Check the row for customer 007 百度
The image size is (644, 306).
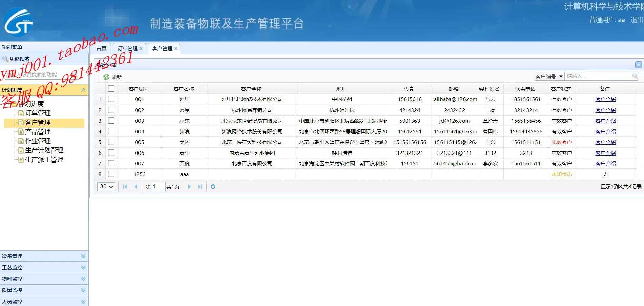tap(111, 163)
